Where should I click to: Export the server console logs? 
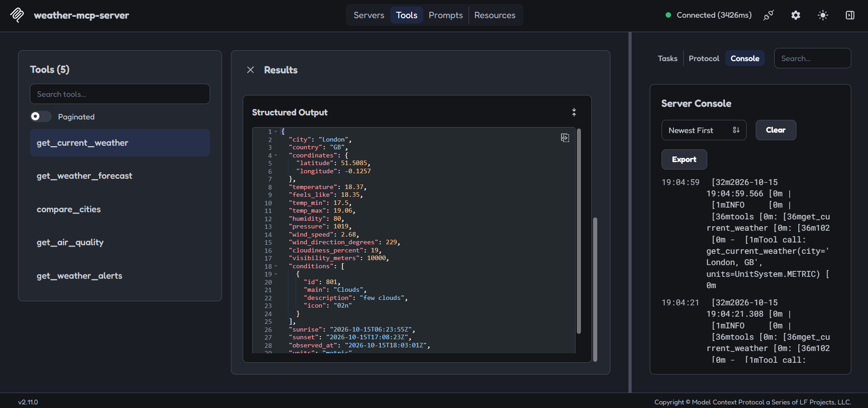coord(684,159)
